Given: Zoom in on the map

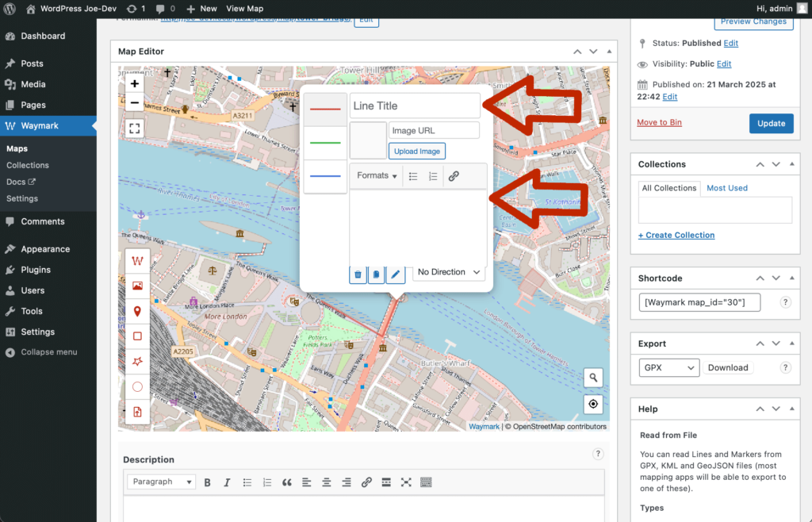Looking at the screenshot, I should tap(135, 83).
